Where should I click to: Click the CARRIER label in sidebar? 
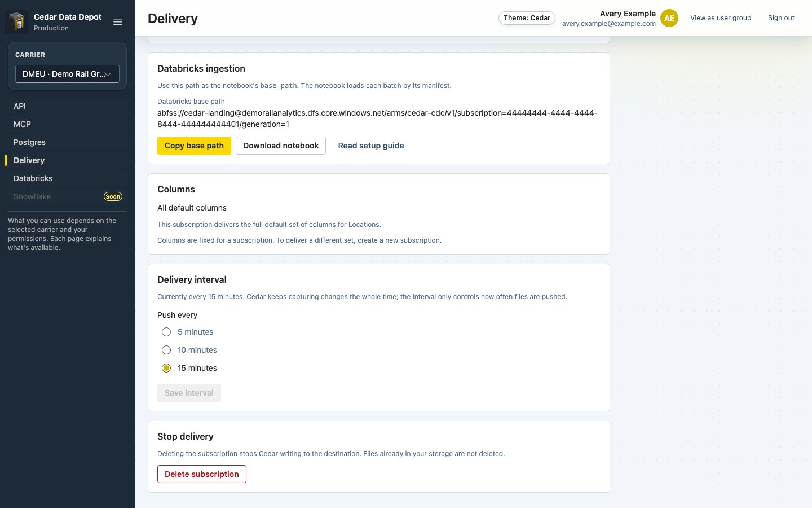point(30,55)
